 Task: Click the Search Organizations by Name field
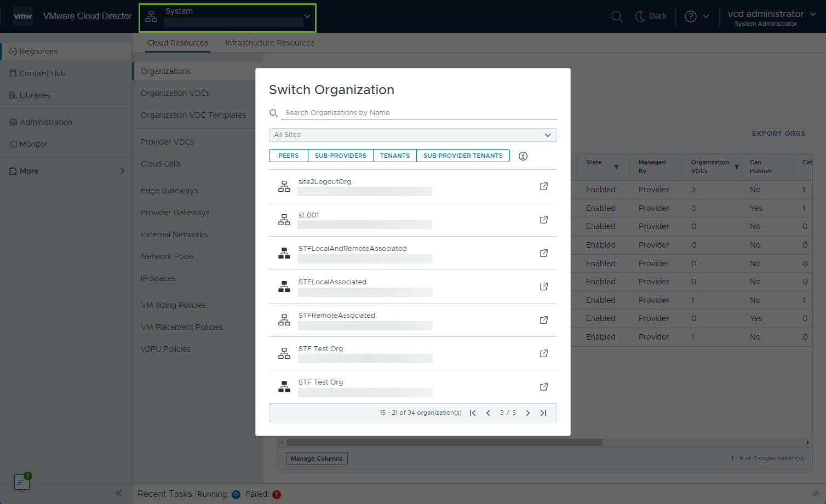point(419,113)
